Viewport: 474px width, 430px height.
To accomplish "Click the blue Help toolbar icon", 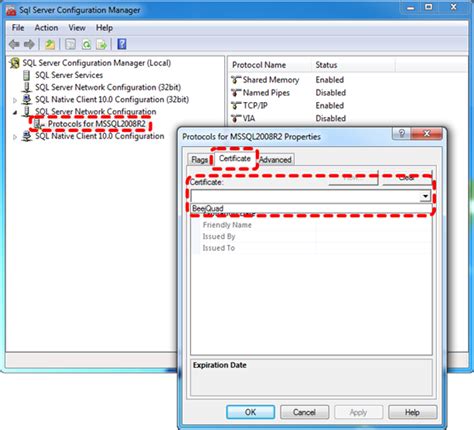I will click(x=122, y=44).
